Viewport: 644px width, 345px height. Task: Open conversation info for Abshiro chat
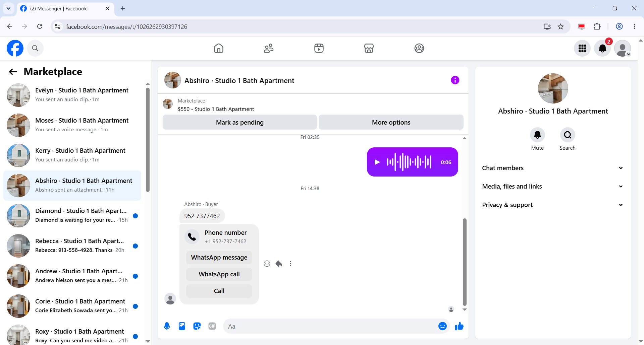click(x=455, y=80)
